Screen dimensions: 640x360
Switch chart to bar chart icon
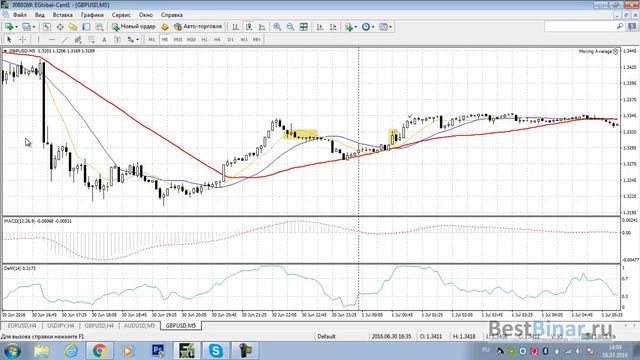click(236, 27)
